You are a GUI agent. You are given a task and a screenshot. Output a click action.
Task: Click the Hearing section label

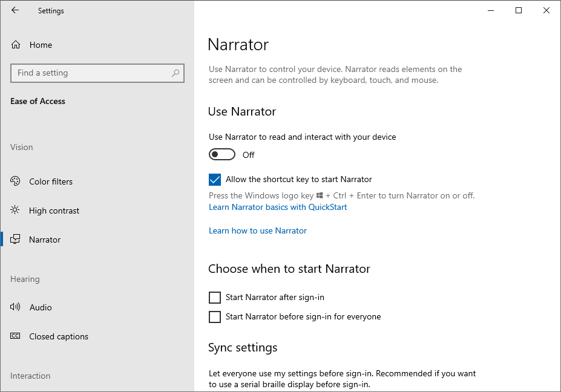point(25,279)
